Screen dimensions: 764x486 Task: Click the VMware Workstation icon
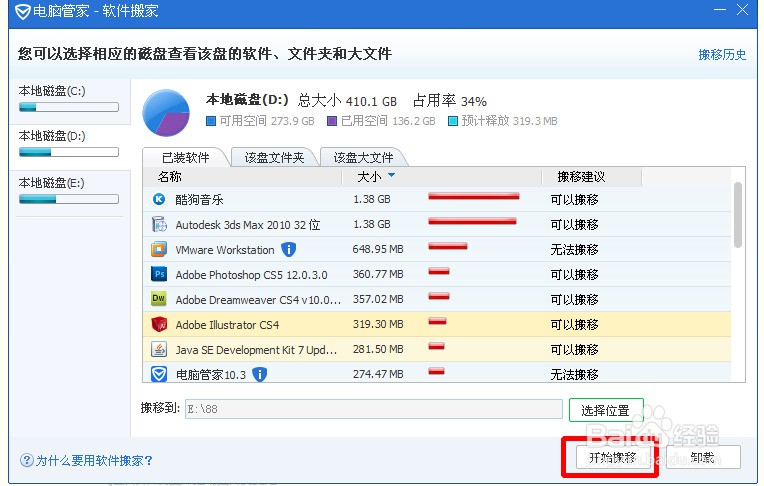pyautogui.click(x=158, y=249)
